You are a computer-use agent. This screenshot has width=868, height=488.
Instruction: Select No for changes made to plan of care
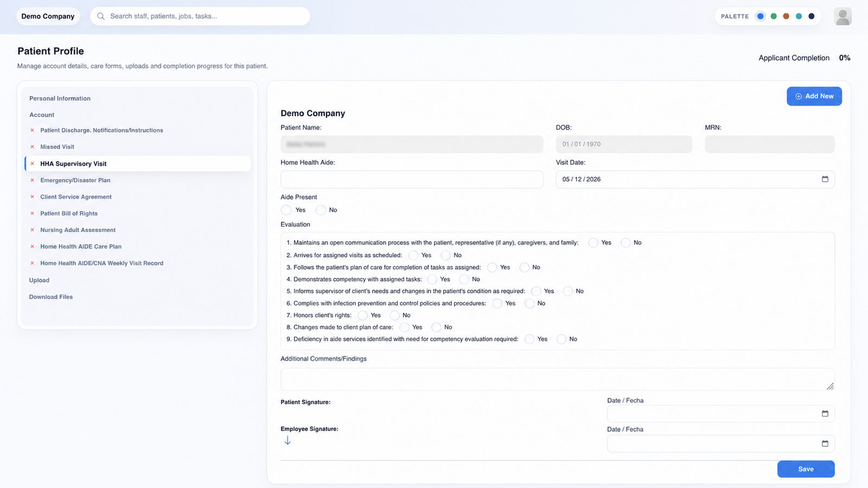point(436,328)
